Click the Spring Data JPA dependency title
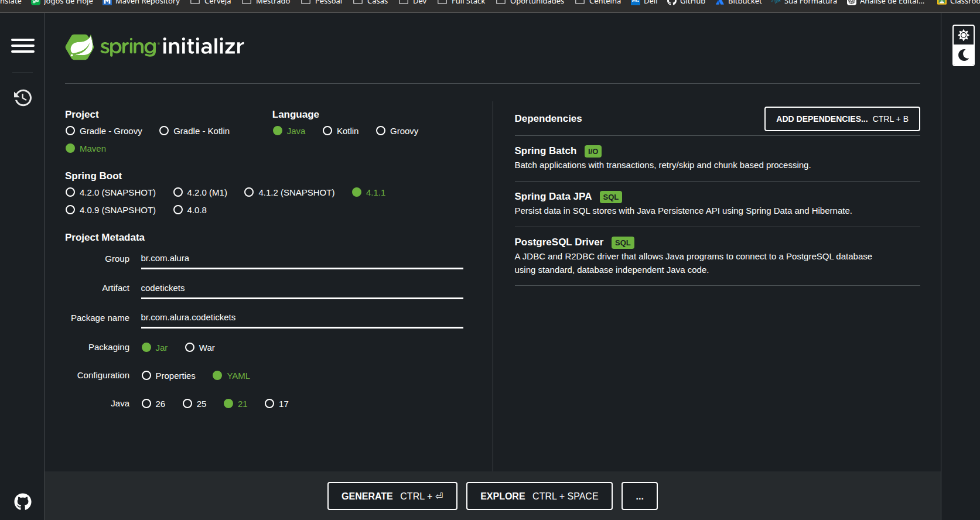Screen dimensions: 980x520 pos(553,197)
